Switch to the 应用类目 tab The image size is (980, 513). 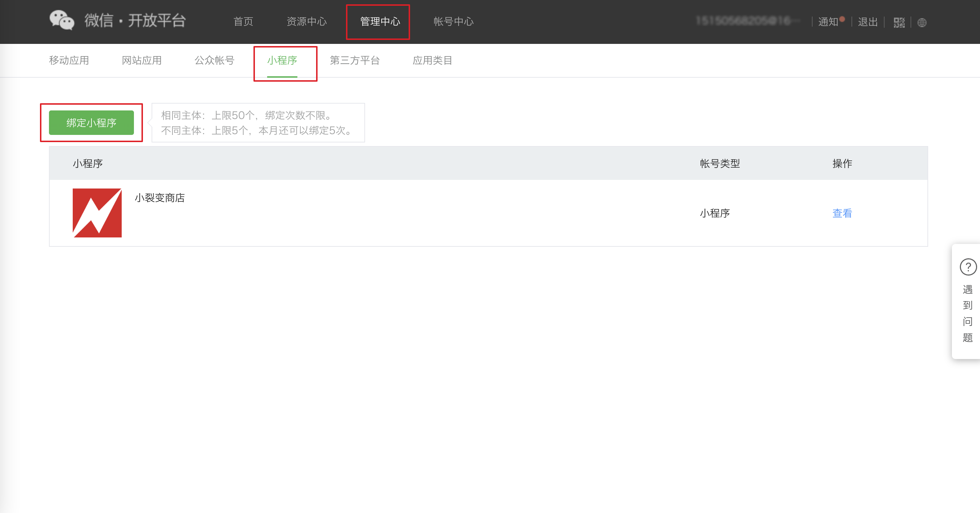[432, 60]
